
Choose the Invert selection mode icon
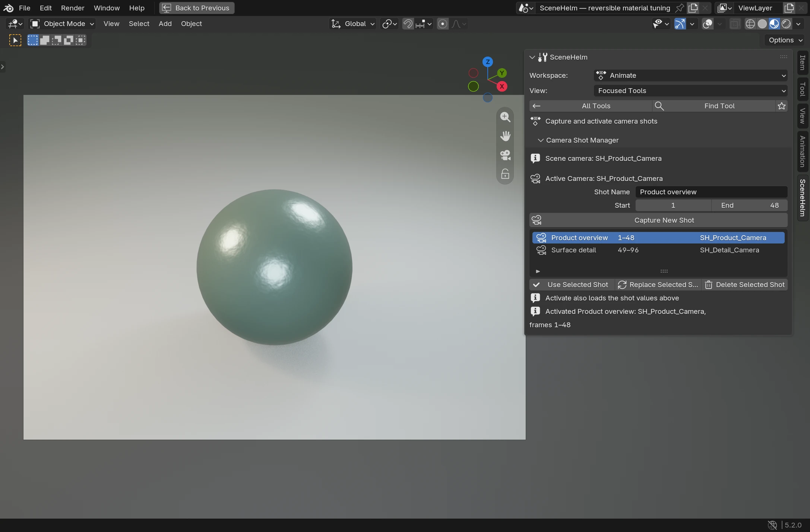point(69,40)
